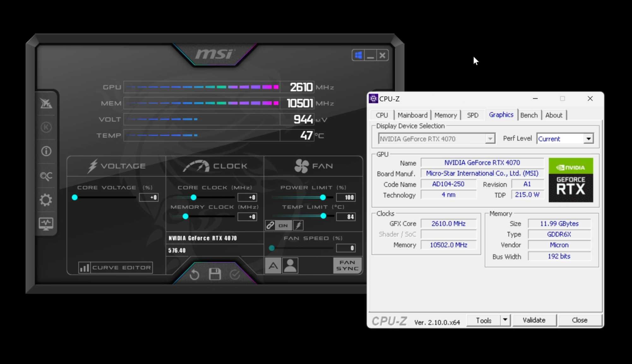The width and height of the screenshot is (632, 364).
Task: Open the Kombustor K sidebar icon
Action: [46, 127]
